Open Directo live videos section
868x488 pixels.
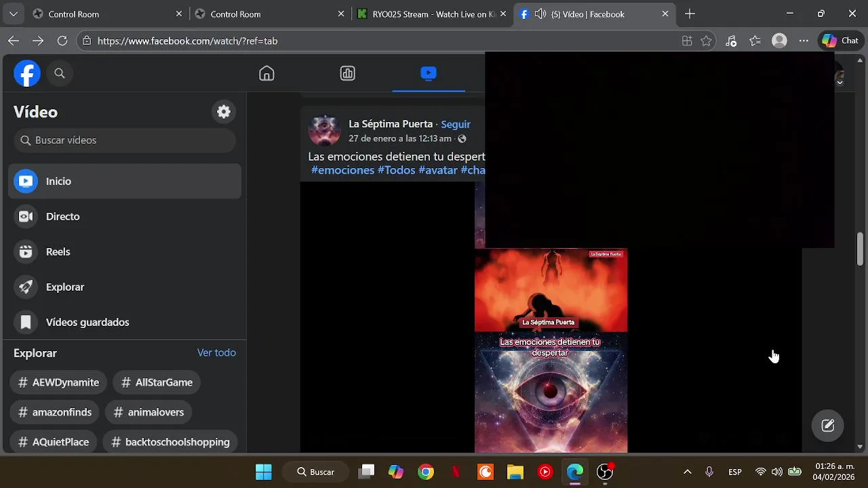[125, 216]
